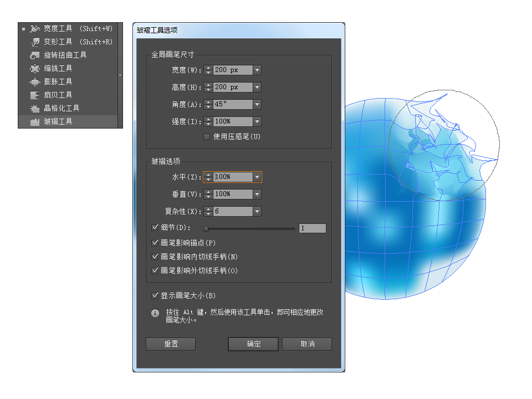This screenshot has width=532, height=399.
Task: Select the Wrinkle tool icon (皱褶工具)
Action: (35, 121)
